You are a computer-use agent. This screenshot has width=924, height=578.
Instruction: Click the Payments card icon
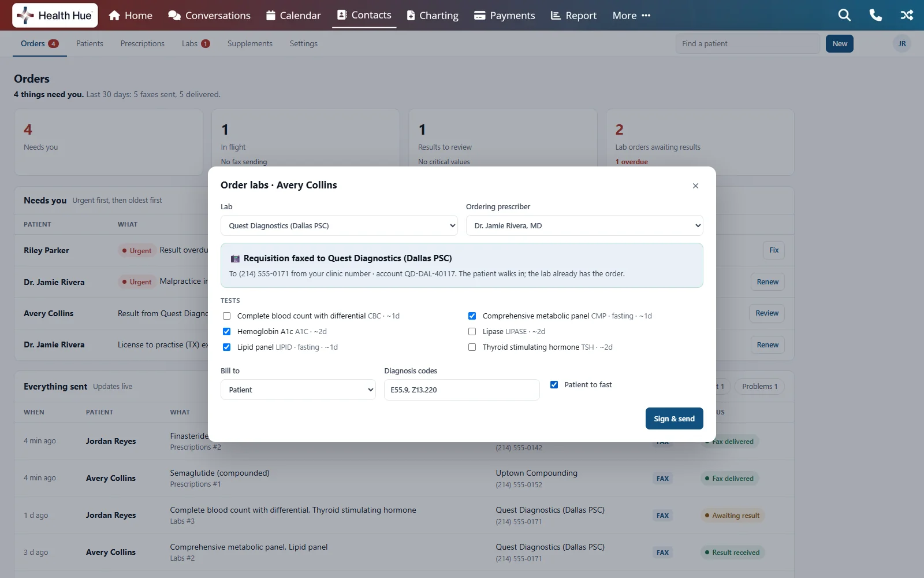pyautogui.click(x=479, y=16)
